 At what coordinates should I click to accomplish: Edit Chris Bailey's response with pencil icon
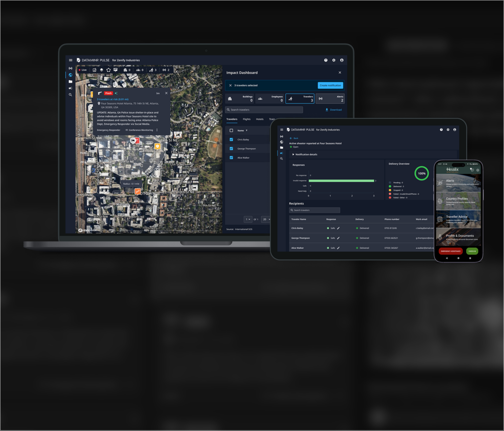click(x=338, y=228)
